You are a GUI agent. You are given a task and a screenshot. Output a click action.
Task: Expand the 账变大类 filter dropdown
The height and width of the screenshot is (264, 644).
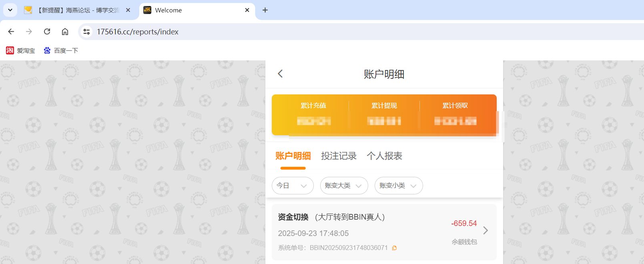pos(344,186)
